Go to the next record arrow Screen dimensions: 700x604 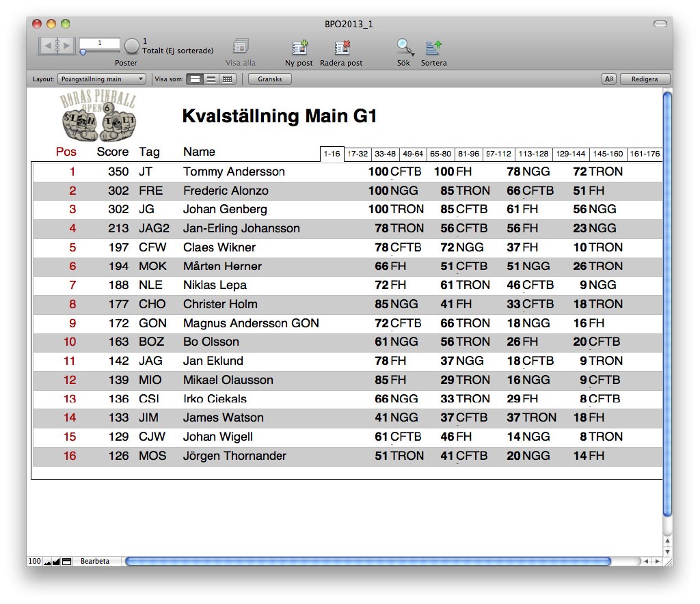(66, 46)
